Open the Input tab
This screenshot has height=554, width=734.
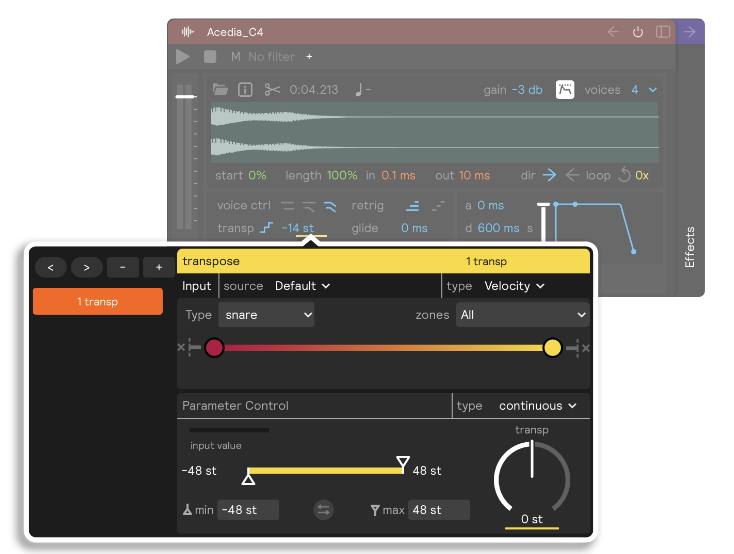point(197,286)
